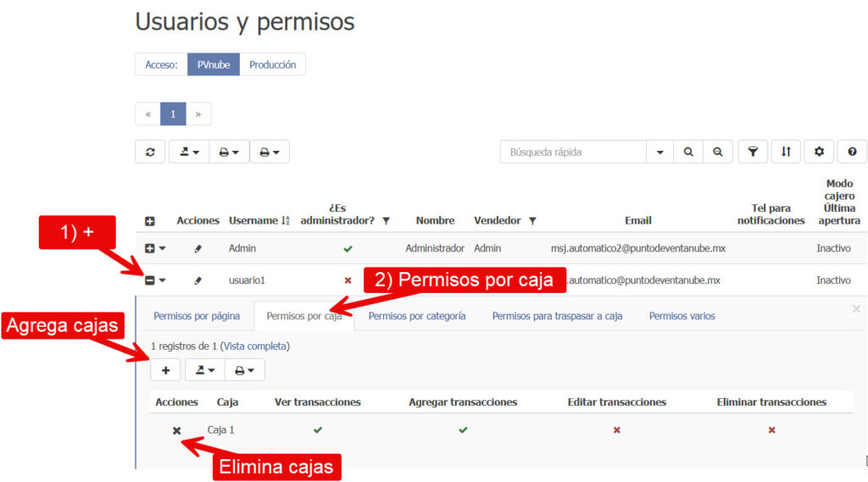868x482 pixels.
Task: Click Inactivo status in Admin row
Action: point(833,248)
